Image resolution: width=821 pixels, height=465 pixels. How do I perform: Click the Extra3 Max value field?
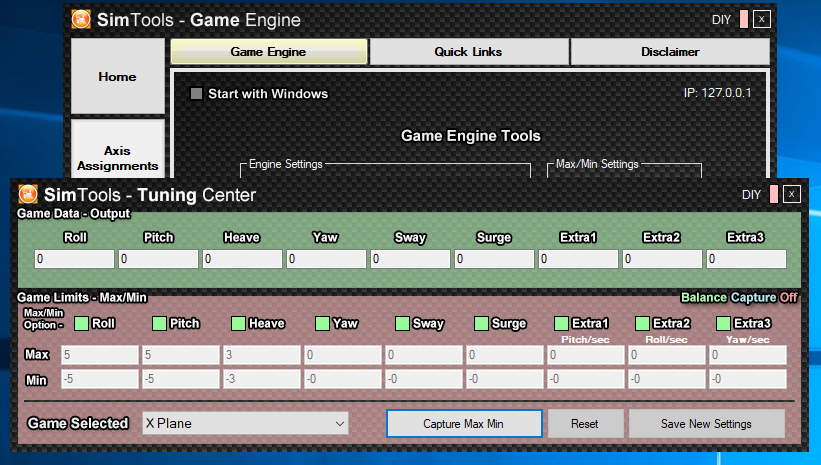tap(748, 355)
